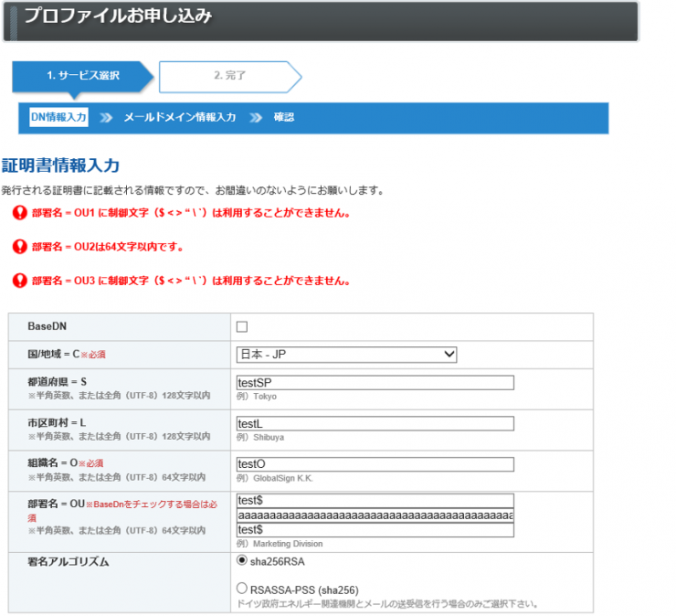The height and width of the screenshot is (616, 676).
Task: Click the OU3 error warning icon
Action: click(20, 281)
